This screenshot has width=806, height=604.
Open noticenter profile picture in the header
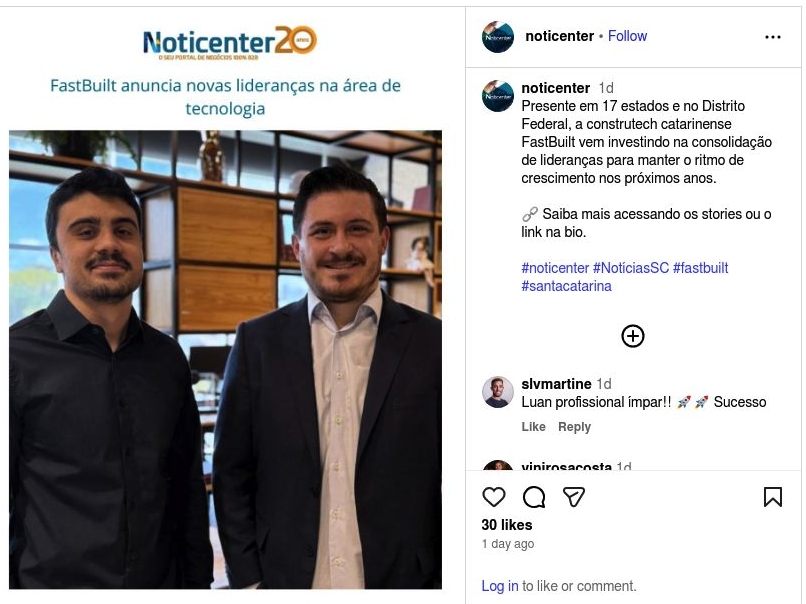tap(498, 37)
